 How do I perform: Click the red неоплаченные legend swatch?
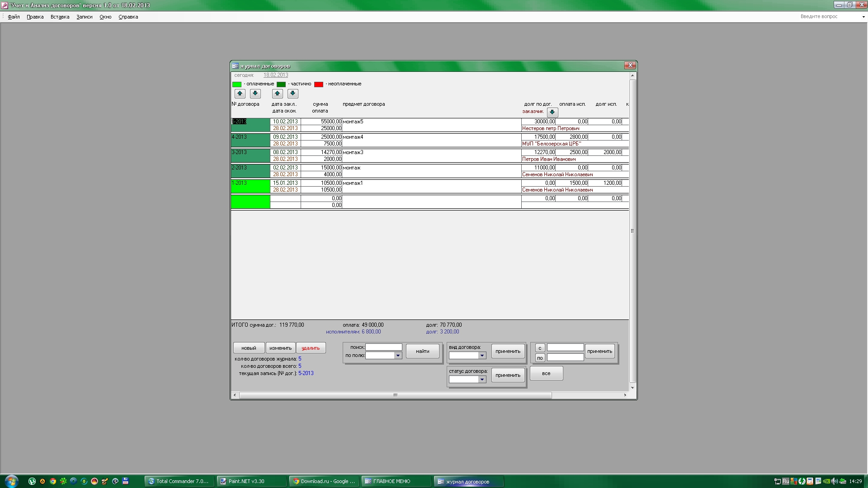click(318, 84)
